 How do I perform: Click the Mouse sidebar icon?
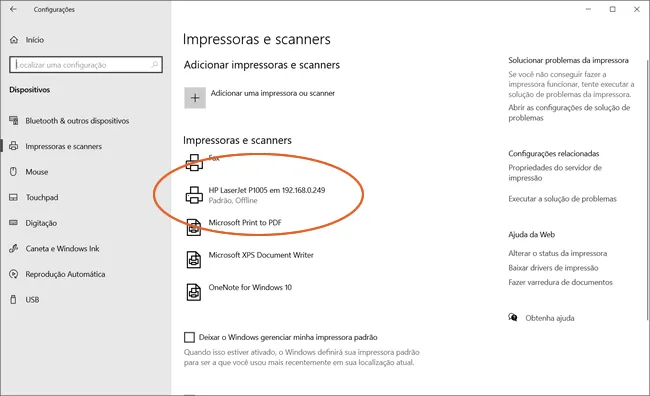click(x=13, y=172)
